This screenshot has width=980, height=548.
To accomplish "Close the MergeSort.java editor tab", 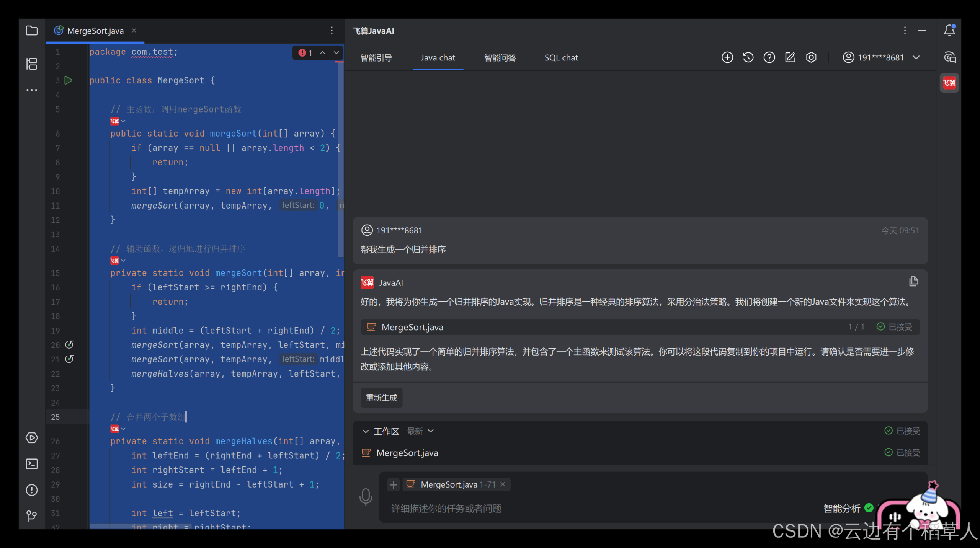I will [134, 31].
